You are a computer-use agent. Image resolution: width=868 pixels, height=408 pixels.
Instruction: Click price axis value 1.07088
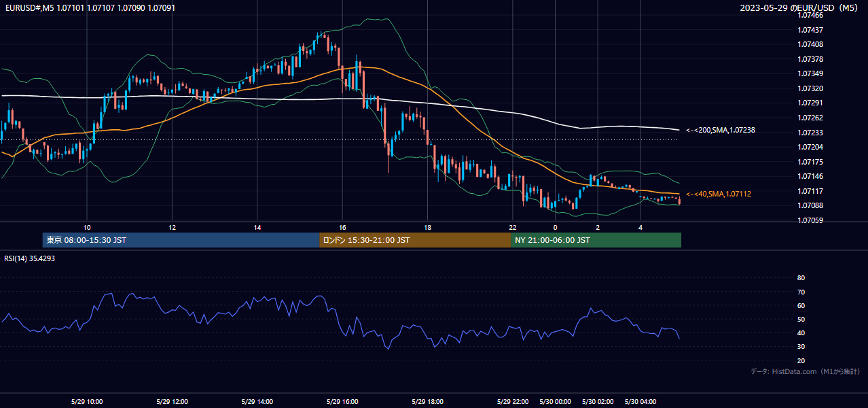pyautogui.click(x=810, y=205)
